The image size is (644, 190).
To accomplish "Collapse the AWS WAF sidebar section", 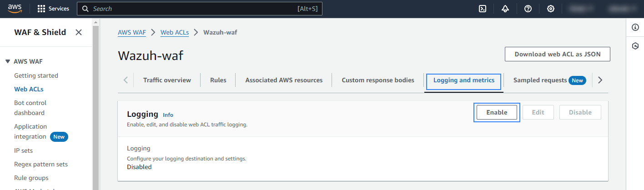I will 8,62.
